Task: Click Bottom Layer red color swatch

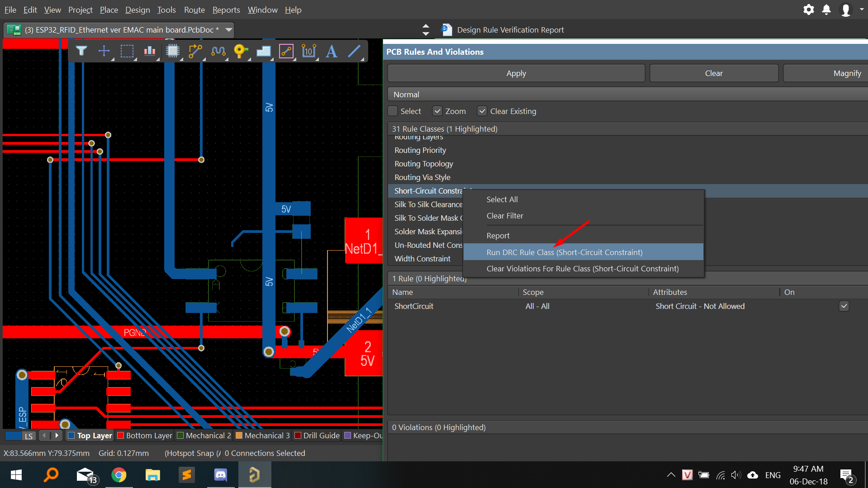Action: click(x=120, y=436)
